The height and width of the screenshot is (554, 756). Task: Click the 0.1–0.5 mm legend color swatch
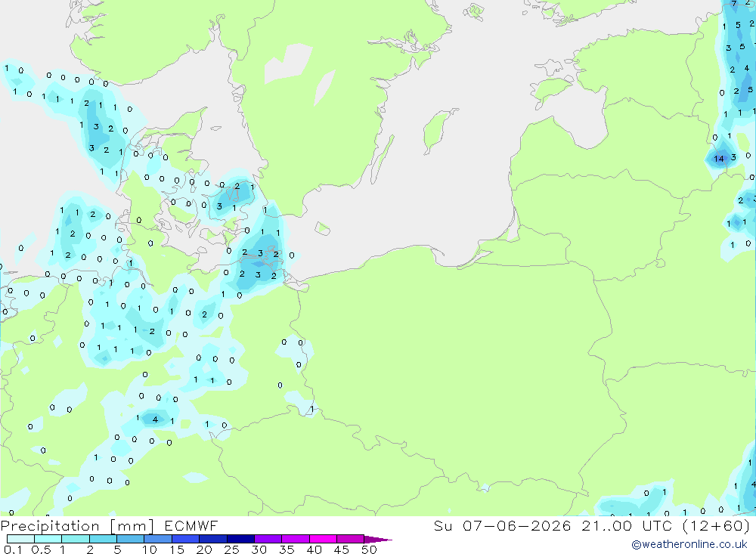tap(20, 539)
